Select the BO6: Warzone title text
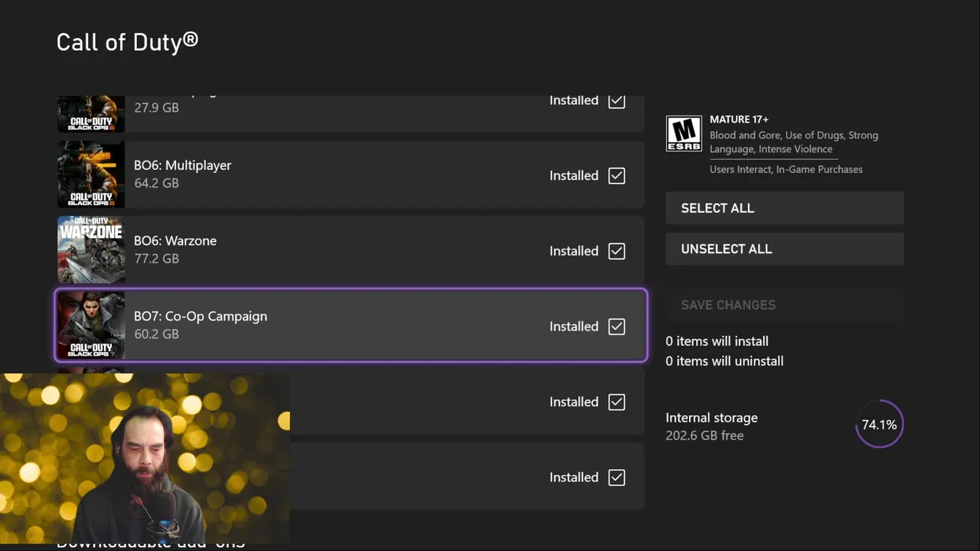The image size is (980, 551). (x=175, y=240)
